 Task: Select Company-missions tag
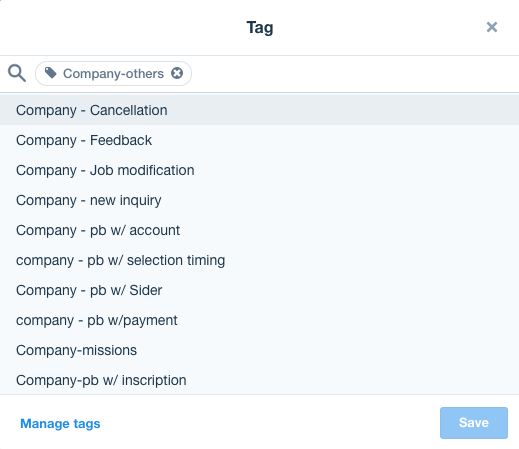point(259,350)
